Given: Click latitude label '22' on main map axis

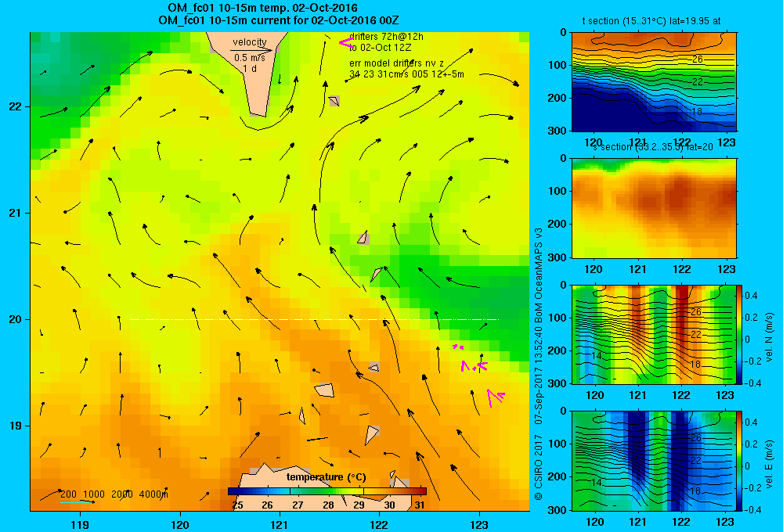Looking at the screenshot, I should point(16,107).
